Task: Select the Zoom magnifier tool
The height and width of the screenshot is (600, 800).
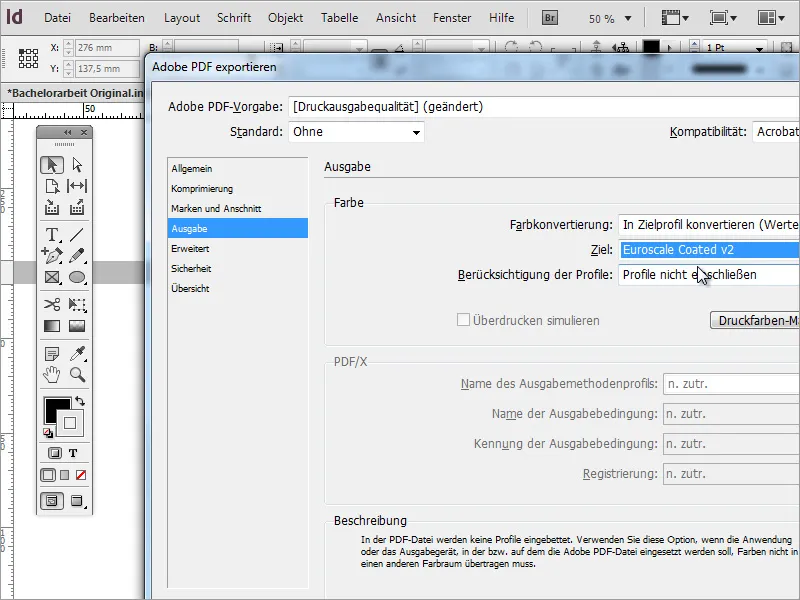Action: tap(77, 374)
